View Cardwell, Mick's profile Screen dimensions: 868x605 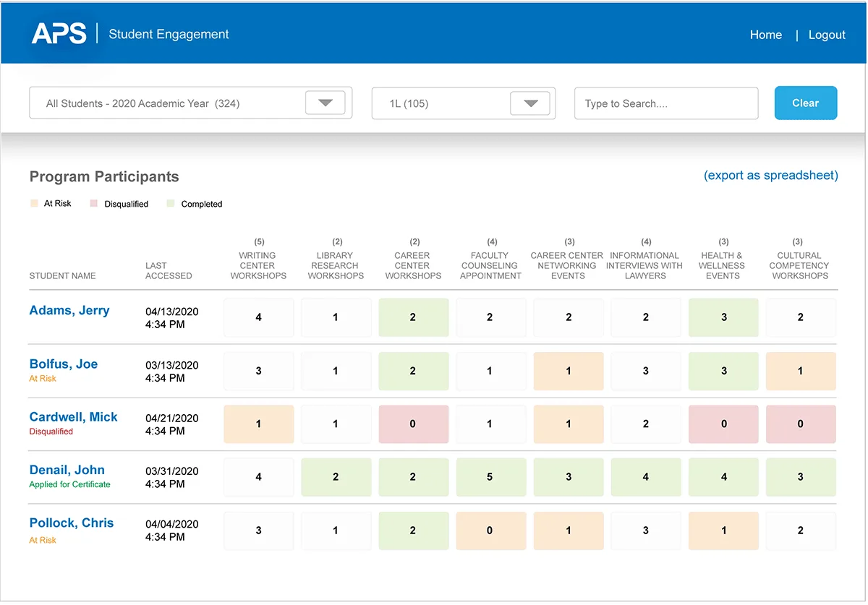point(73,417)
